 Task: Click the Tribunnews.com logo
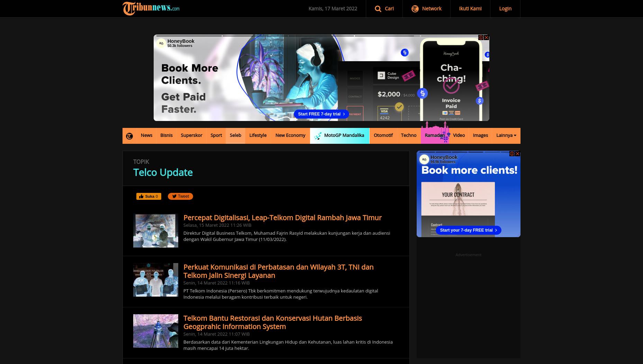(x=151, y=9)
